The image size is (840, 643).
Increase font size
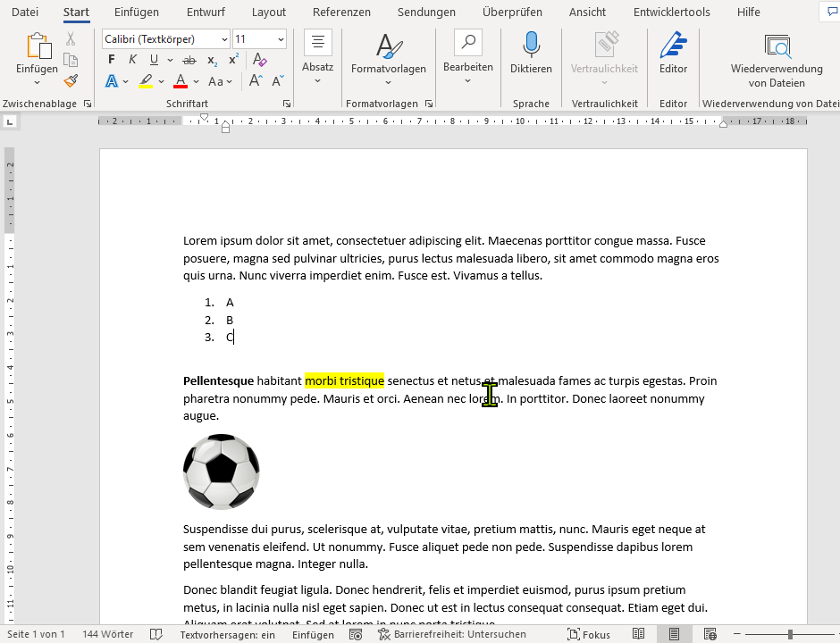[256, 81]
